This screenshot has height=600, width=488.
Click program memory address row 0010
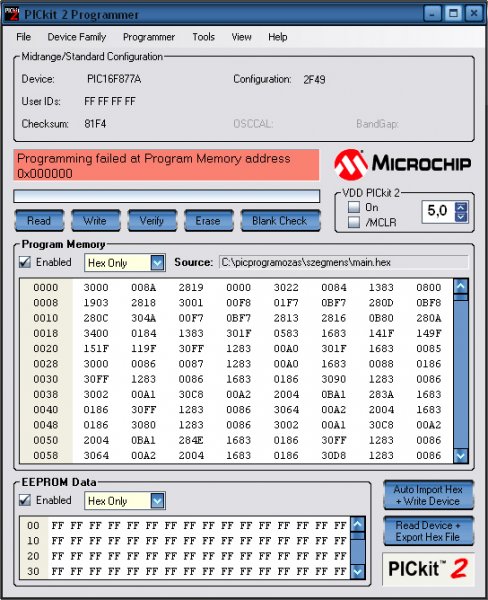click(x=46, y=318)
